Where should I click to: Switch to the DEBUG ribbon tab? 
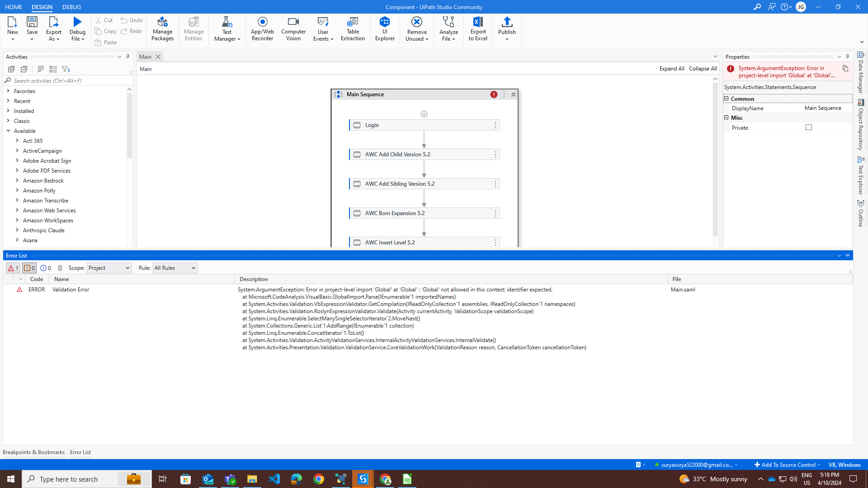[71, 7]
